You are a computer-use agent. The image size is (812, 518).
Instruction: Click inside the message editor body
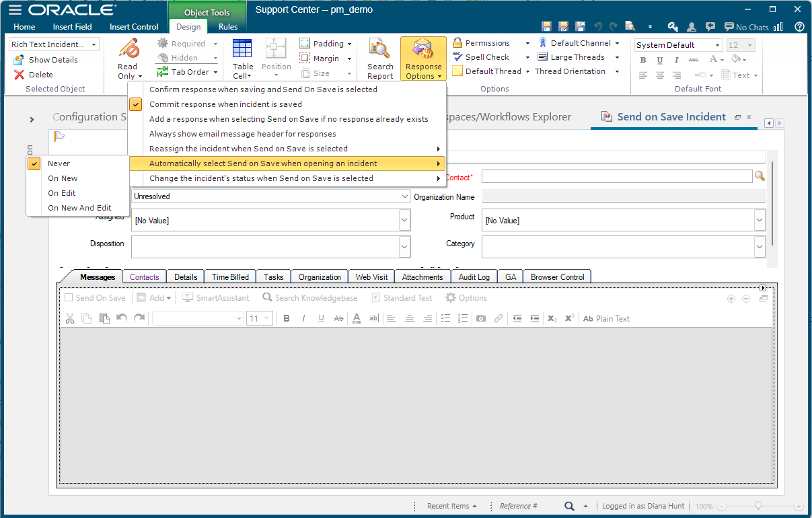tap(415, 405)
